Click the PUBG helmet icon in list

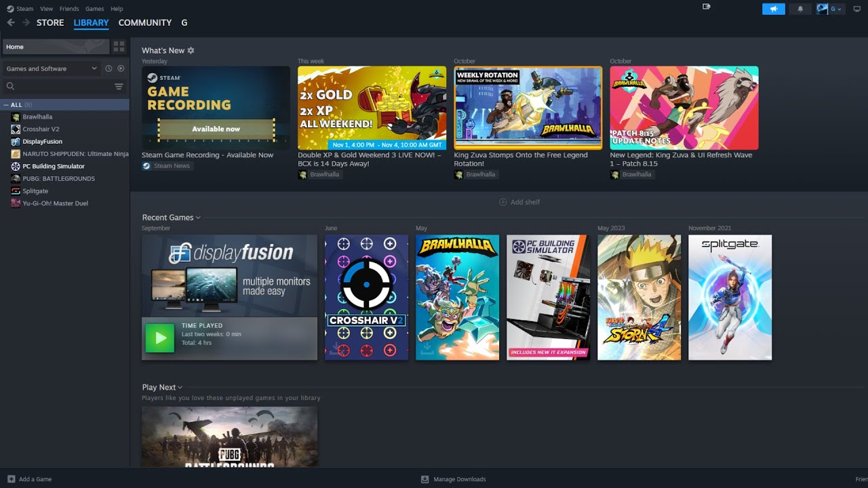(x=16, y=178)
